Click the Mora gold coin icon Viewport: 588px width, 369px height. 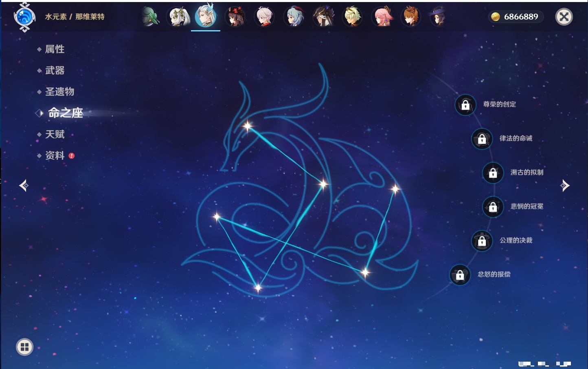(x=496, y=17)
